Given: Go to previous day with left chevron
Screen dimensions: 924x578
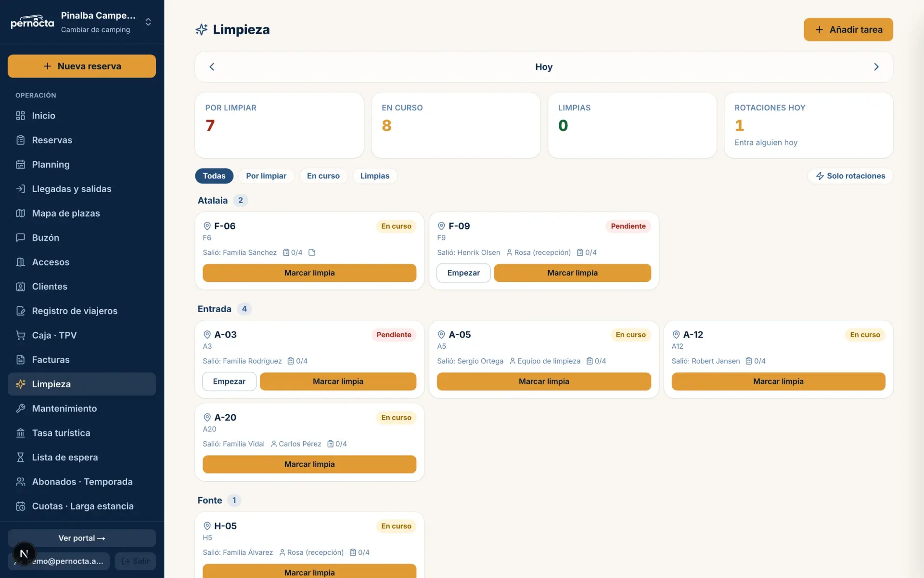Looking at the screenshot, I should [x=212, y=67].
